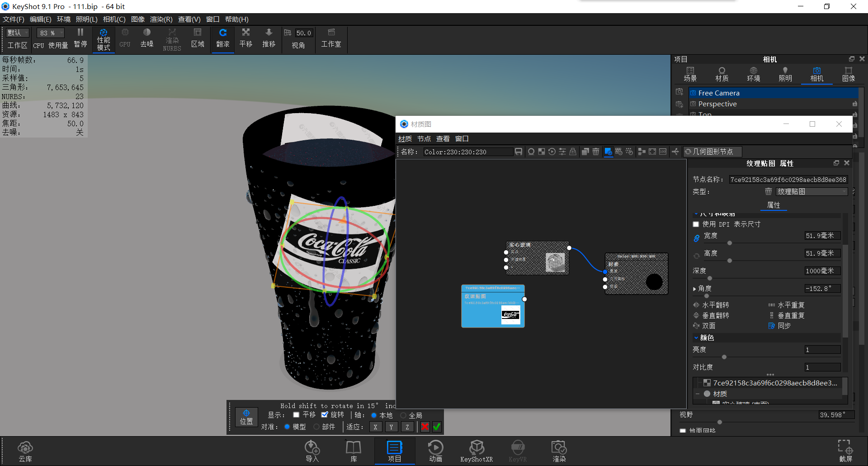Open the 材质 menu in material graph window
This screenshot has width=868, height=466.
405,138
